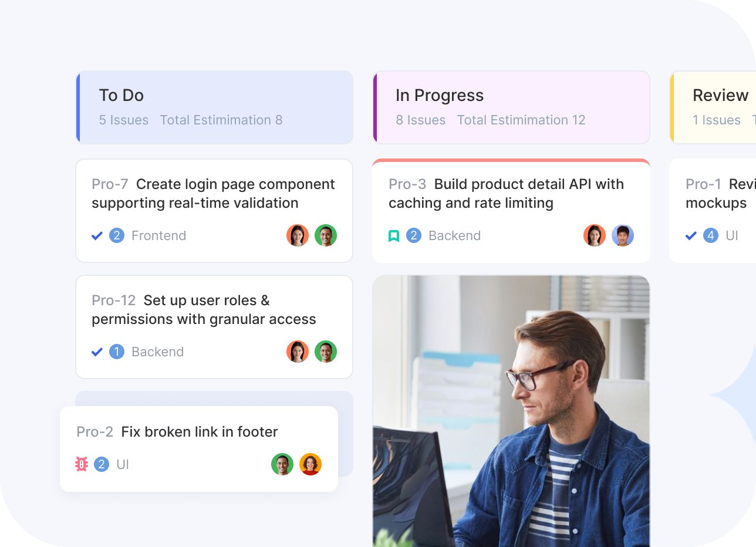Click estimation badge 1 on Pro-12 card
Image resolution: width=756 pixels, height=547 pixels.
117,352
